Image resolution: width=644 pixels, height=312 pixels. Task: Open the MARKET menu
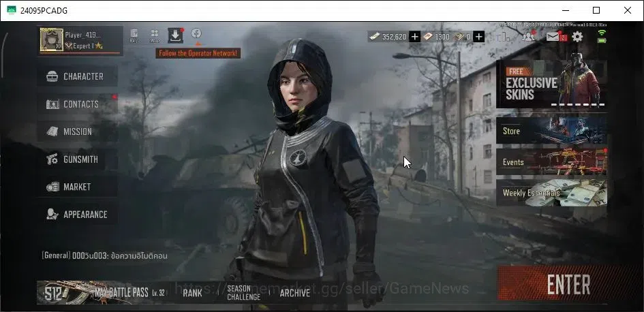coord(77,187)
